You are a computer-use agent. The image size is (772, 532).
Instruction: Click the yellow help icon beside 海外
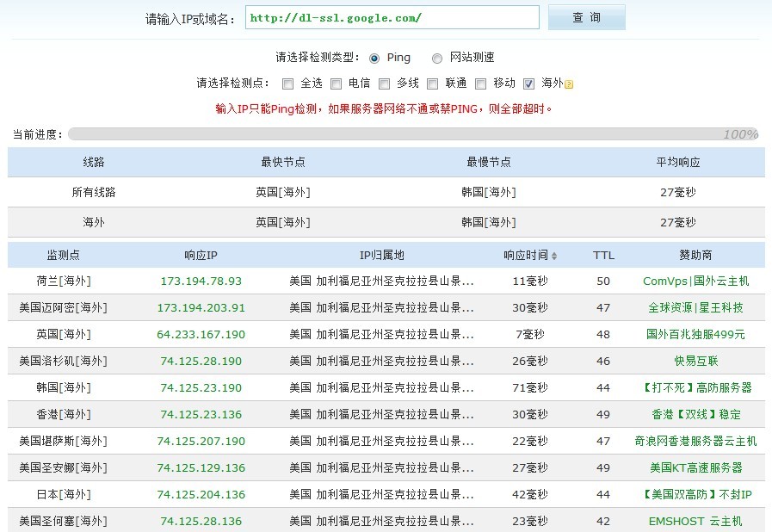tap(569, 84)
